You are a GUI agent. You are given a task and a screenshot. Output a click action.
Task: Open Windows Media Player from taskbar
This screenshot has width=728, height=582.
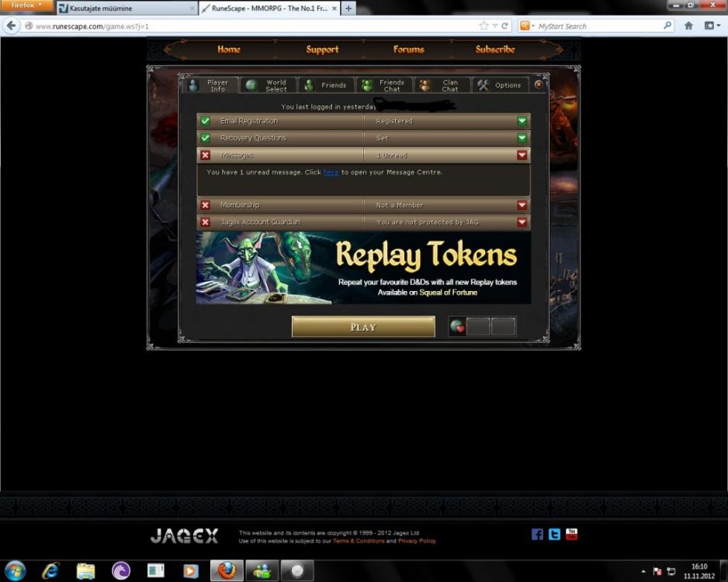[190, 570]
